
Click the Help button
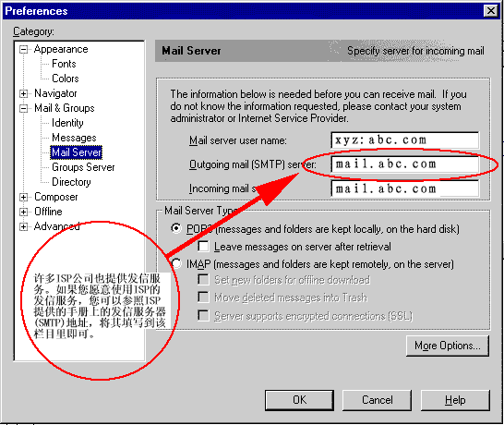click(x=455, y=400)
